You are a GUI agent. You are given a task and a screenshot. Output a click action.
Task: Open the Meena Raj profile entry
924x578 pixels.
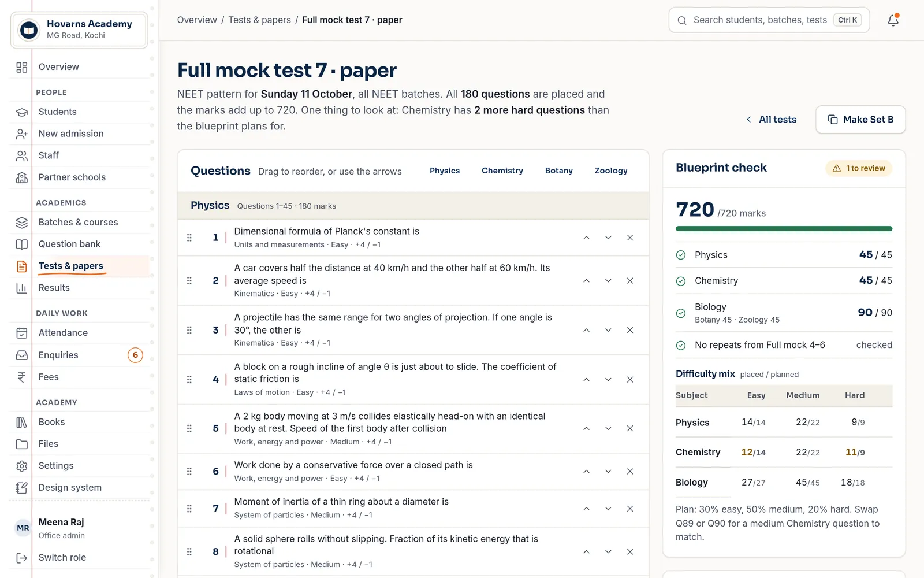80,528
